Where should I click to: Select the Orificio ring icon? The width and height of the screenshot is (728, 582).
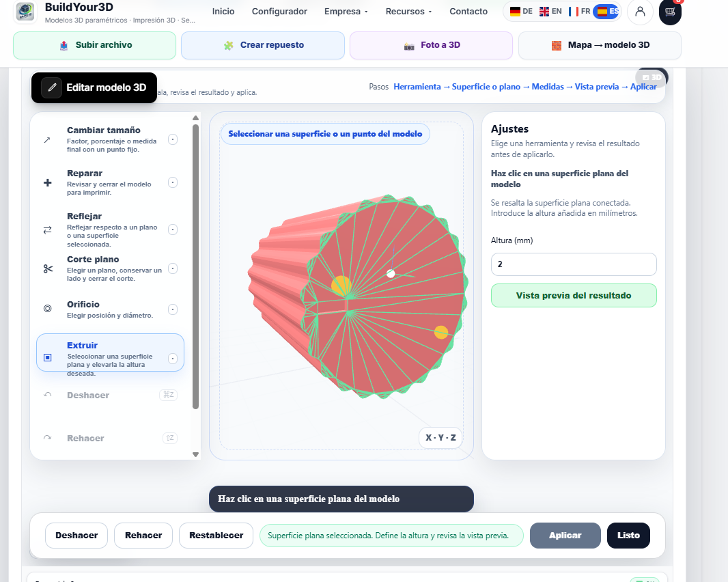coord(47,308)
